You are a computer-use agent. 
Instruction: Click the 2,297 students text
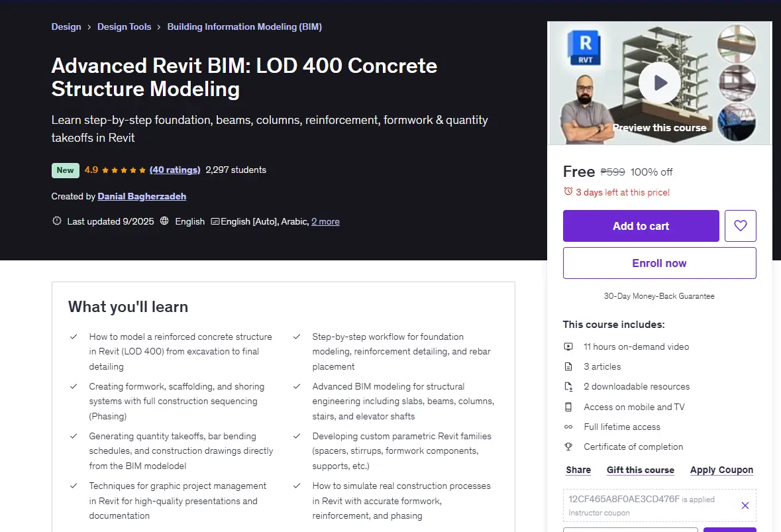point(236,170)
